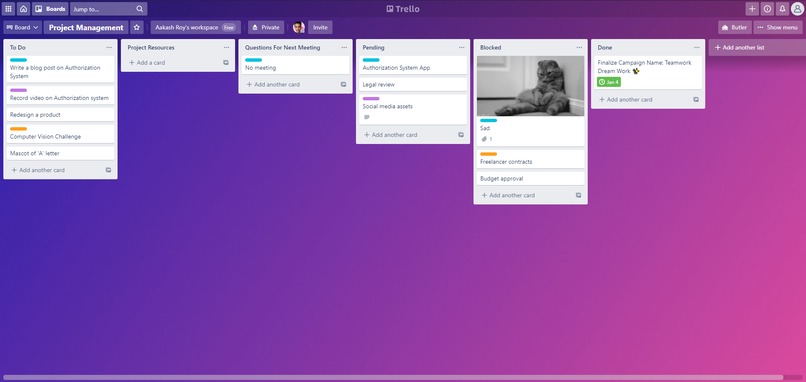Show the board menu
The height and width of the screenshot is (382, 806).
pyautogui.click(x=778, y=27)
